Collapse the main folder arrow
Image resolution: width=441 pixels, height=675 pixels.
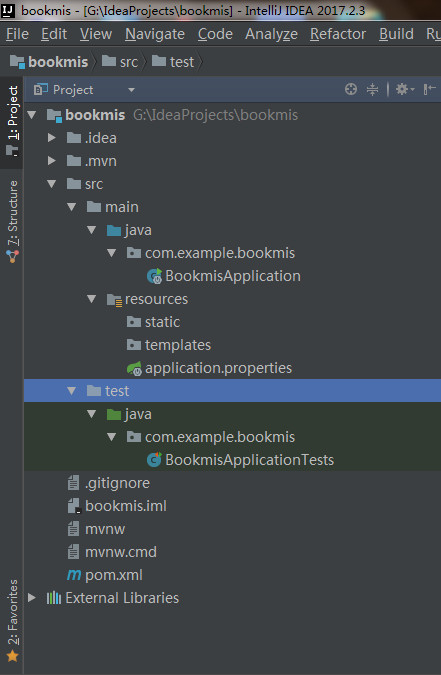click(x=71, y=207)
